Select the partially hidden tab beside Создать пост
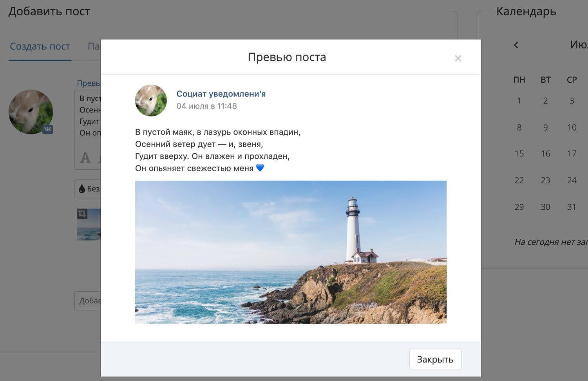Image resolution: width=588 pixels, height=381 pixels. tap(94, 46)
